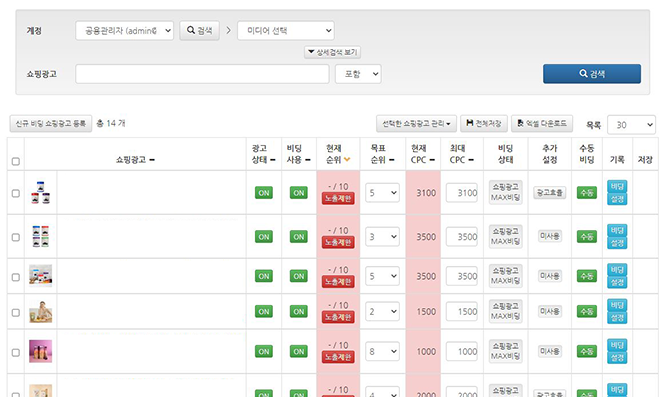This screenshot has height=397, width=663.
Task: Click the 최대 CPC field showing 3100
Action: point(462,193)
